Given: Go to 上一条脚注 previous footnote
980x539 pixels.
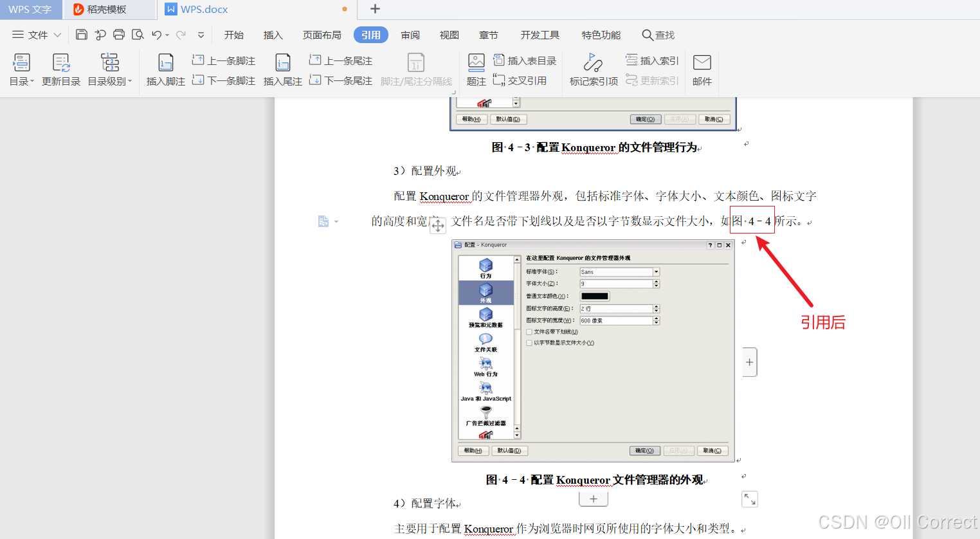Looking at the screenshot, I should tap(224, 60).
